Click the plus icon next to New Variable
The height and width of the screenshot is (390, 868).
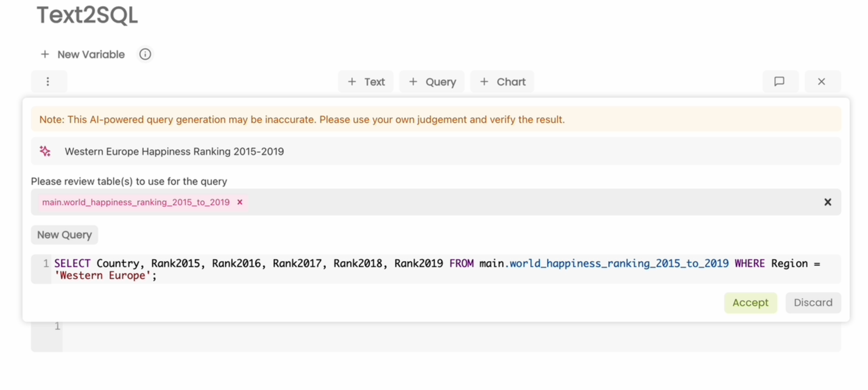click(x=45, y=54)
